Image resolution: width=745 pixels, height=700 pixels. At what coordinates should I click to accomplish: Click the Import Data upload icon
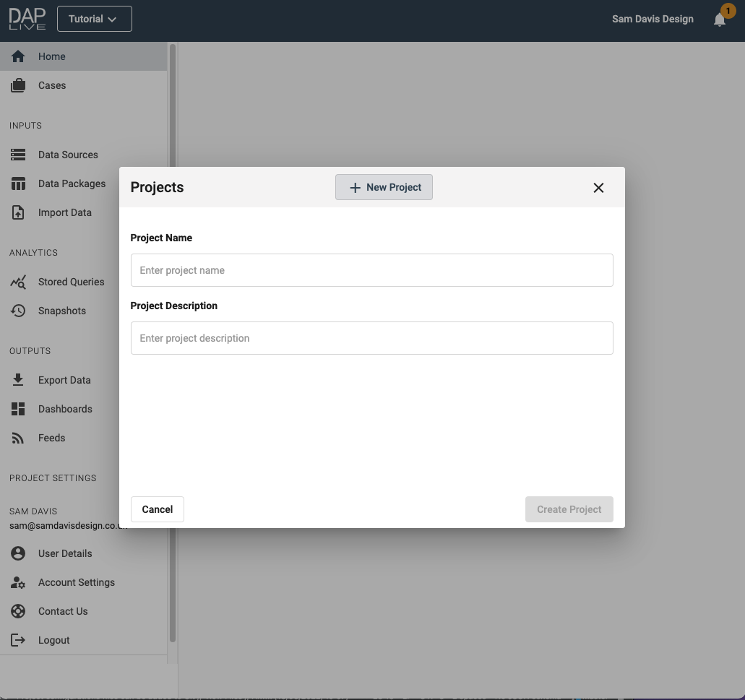click(18, 212)
